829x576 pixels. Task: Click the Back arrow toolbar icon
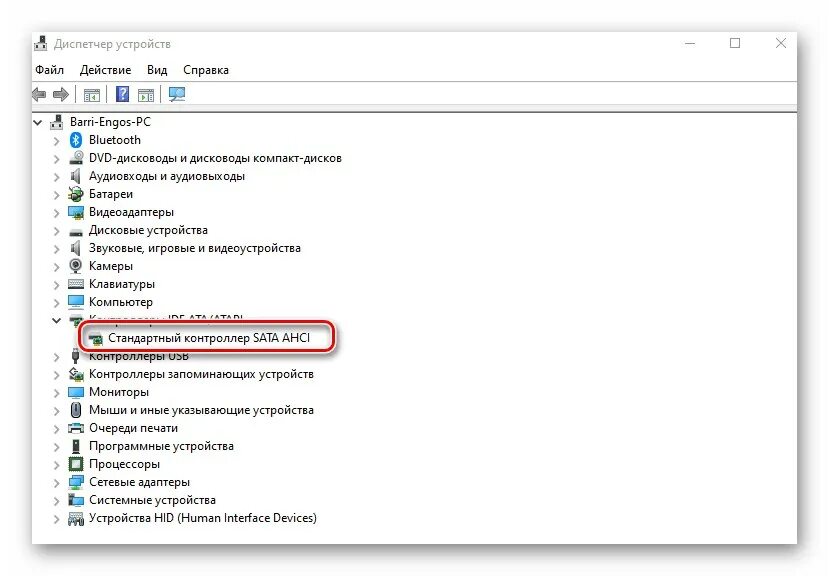point(39,95)
